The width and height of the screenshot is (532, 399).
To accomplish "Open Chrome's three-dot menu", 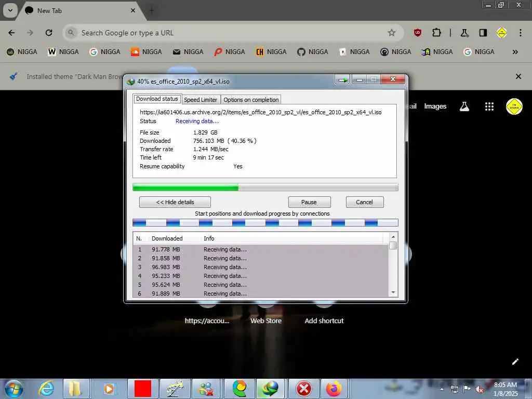I will 521,33.
